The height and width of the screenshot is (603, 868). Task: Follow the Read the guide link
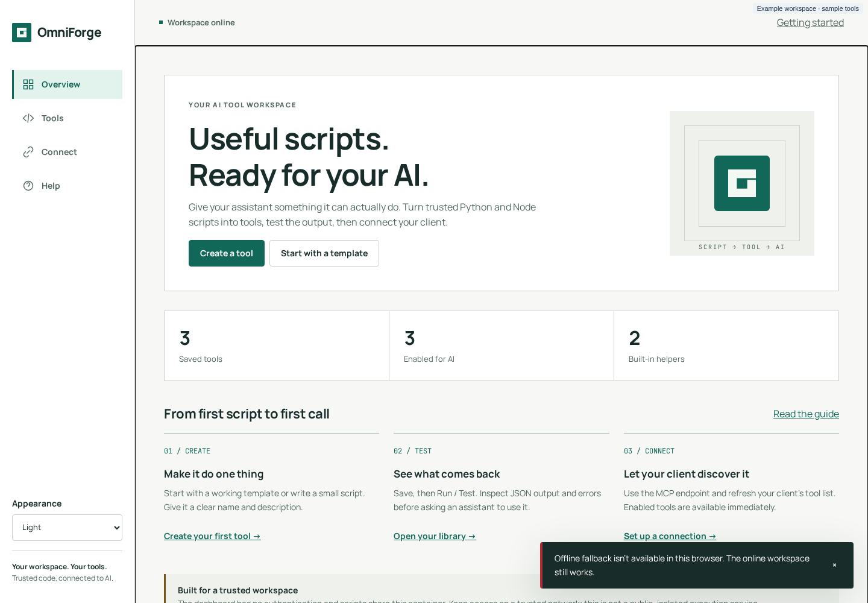[x=806, y=414]
